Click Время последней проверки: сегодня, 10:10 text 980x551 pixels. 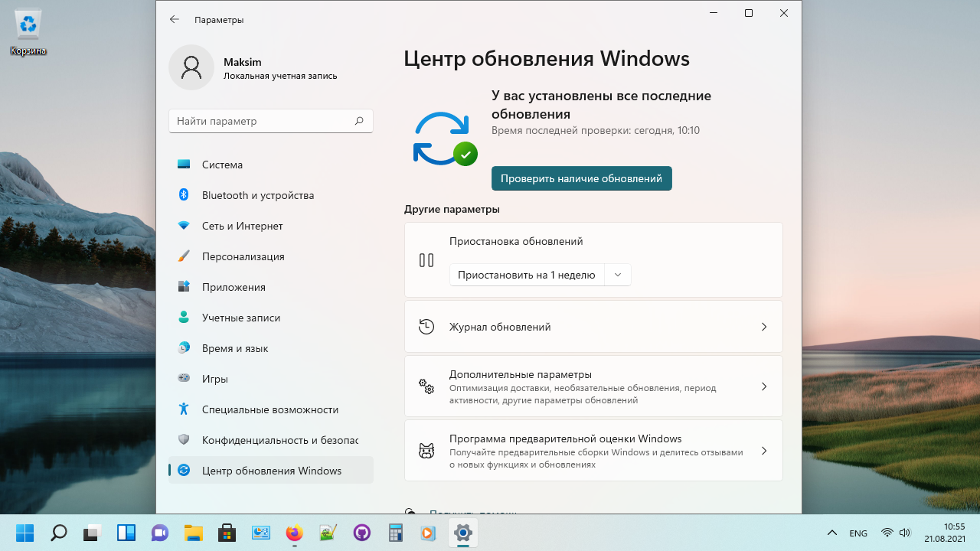tap(596, 131)
